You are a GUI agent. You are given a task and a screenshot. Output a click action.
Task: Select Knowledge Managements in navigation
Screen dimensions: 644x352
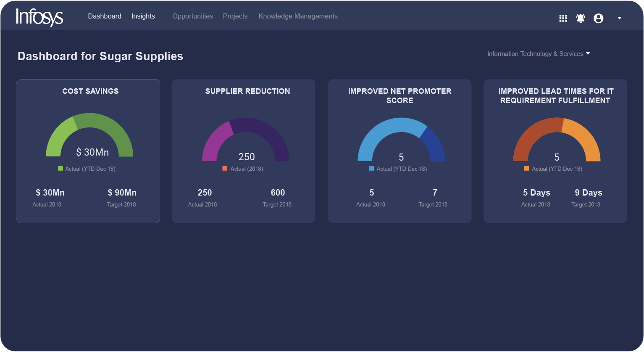pyautogui.click(x=298, y=16)
